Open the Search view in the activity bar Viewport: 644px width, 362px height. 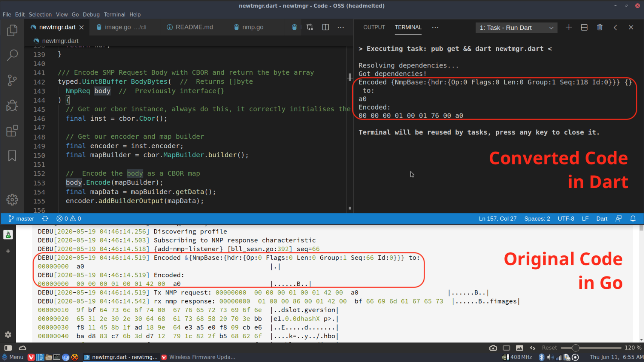pyautogui.click(x=12, y=55)
